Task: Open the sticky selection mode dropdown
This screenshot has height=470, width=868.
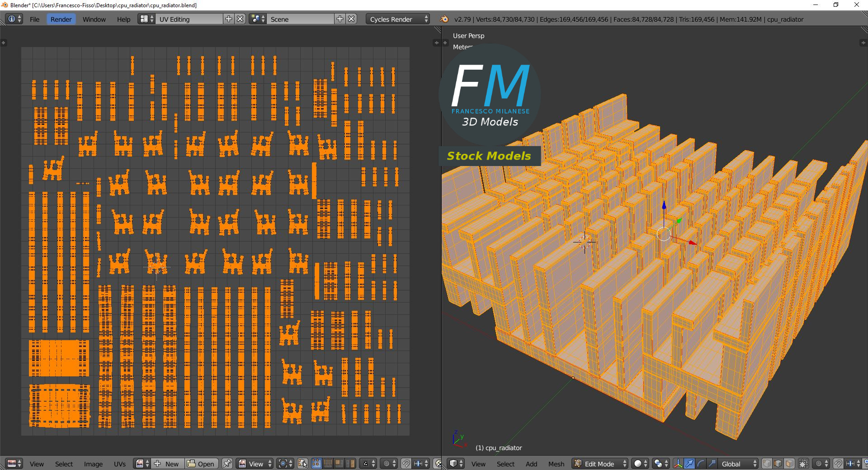Action: pos(368,464)
